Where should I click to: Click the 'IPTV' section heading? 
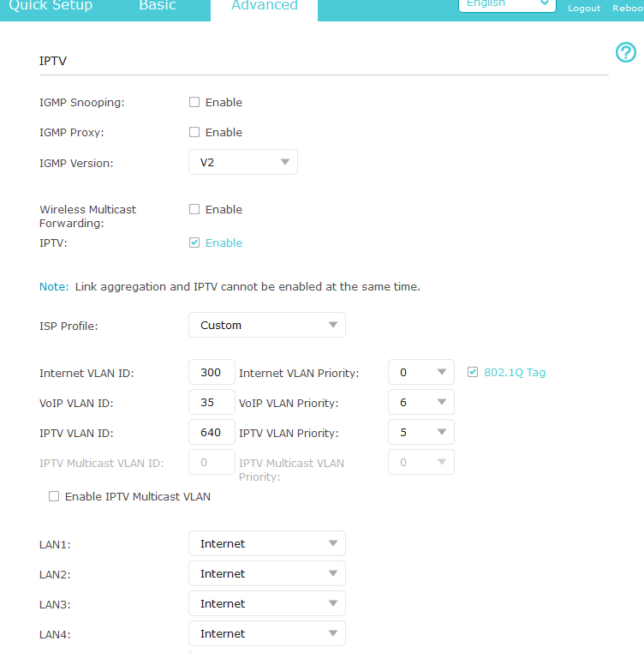[53, 61]
